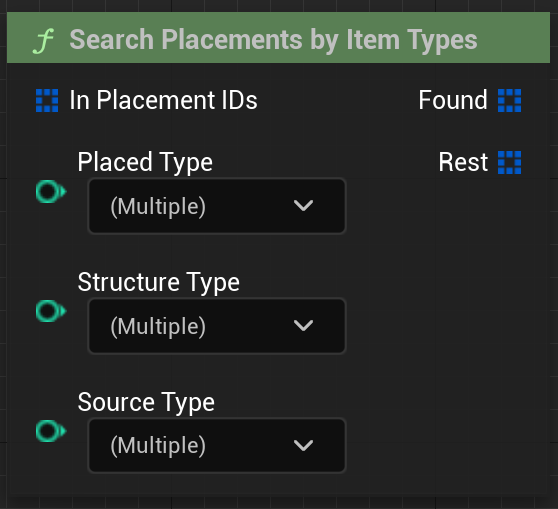Click the Found output array pin

tap(509, 100)
